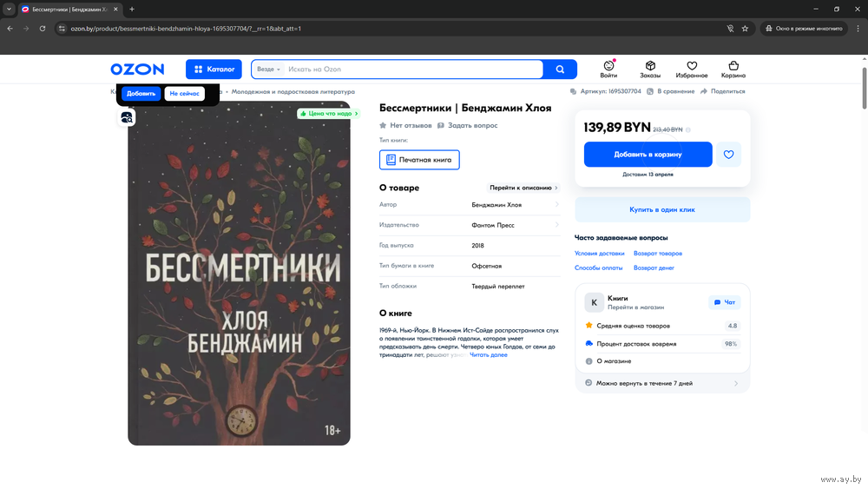This screenshot has width=868, height=489.
Task: Open the Везде search scope dropdown
Action: [x=268, y=69]
